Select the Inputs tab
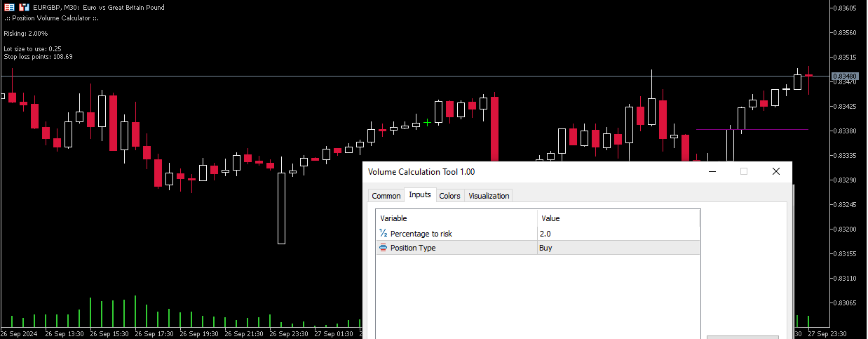The height and width of the screenshot is (339, 868). coord(420,194)
